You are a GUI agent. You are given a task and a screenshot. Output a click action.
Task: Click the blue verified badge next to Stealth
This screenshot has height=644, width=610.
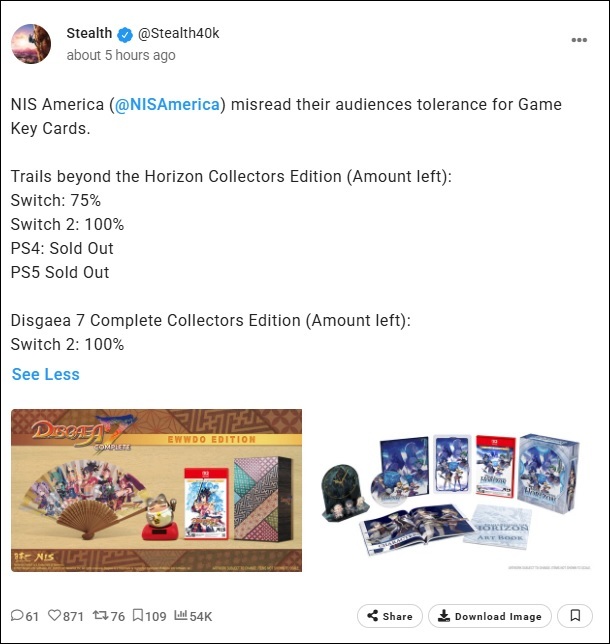coord(125,34)
